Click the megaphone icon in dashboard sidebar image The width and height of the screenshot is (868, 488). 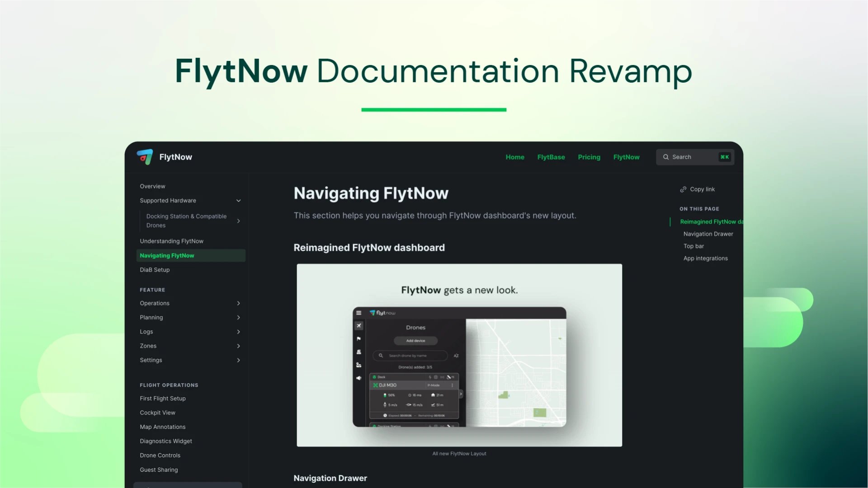coord(359,378)
